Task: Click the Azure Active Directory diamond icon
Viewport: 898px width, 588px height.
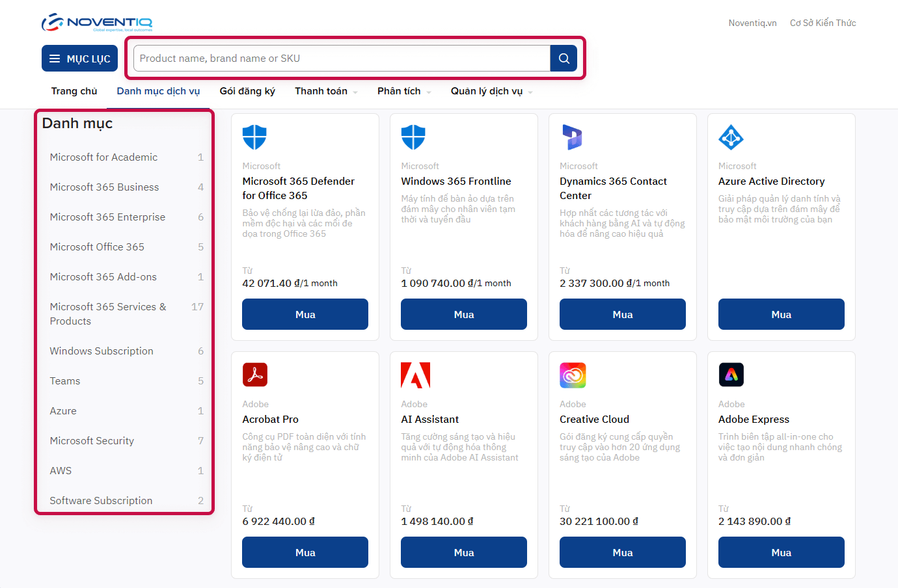Action: pyautogui.click(x=731, y=137)
